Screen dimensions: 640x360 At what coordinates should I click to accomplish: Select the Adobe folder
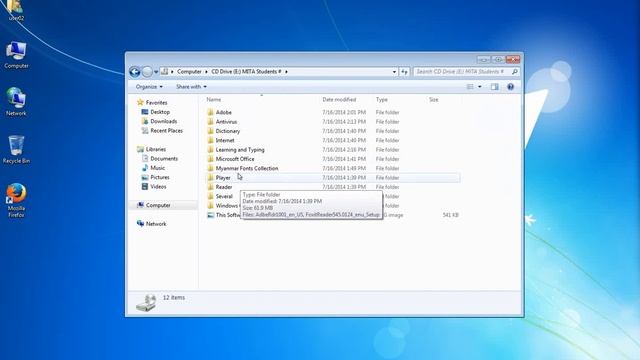tap(224, 112)
